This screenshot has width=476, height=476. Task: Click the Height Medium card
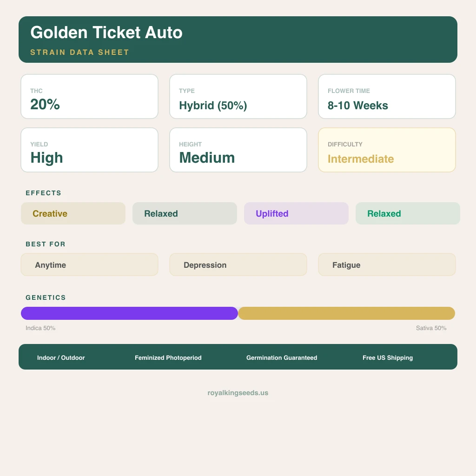[x=238, y=150]
